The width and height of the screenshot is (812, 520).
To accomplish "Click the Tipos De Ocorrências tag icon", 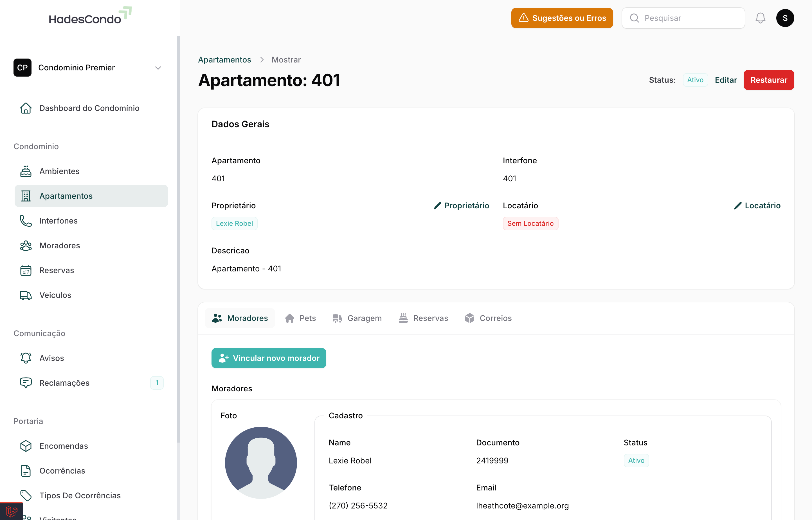I will [26, 495].
